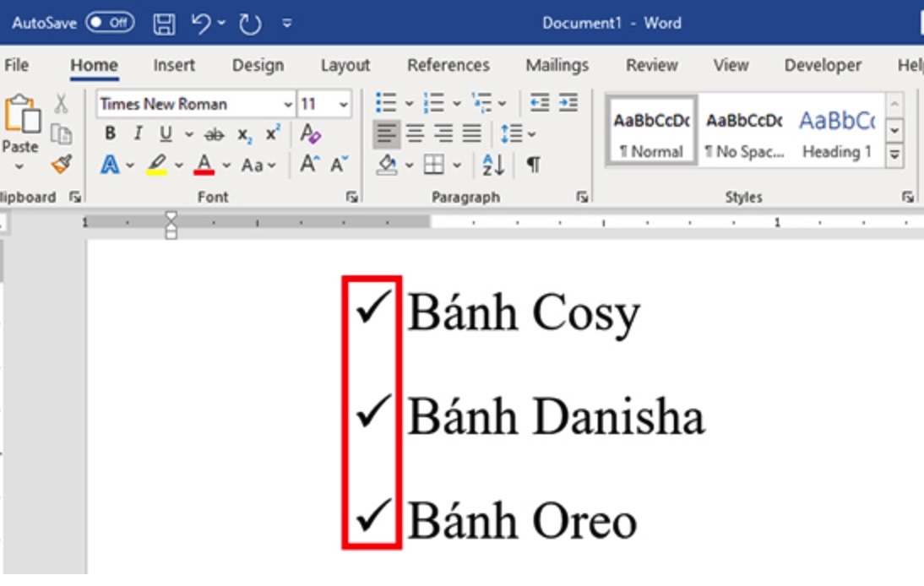
Task: Click the Numbering list icon
Action: (x=434, y=103)
